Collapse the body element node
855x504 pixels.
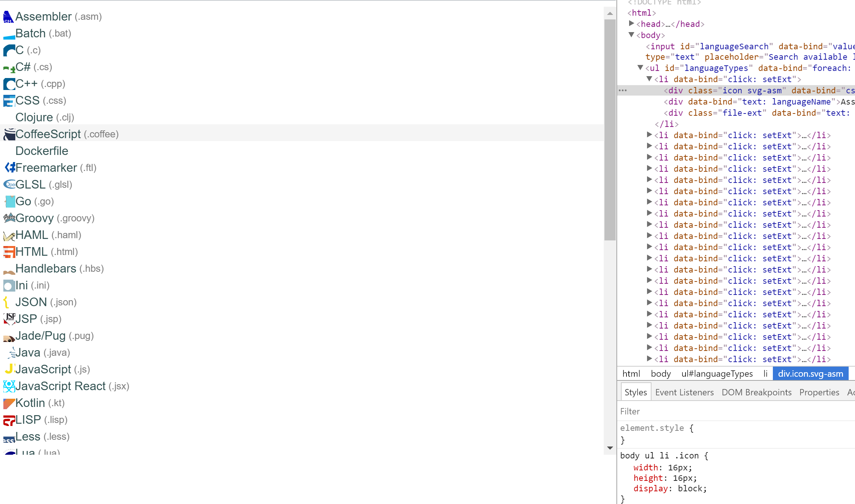(x=632, y=35)
